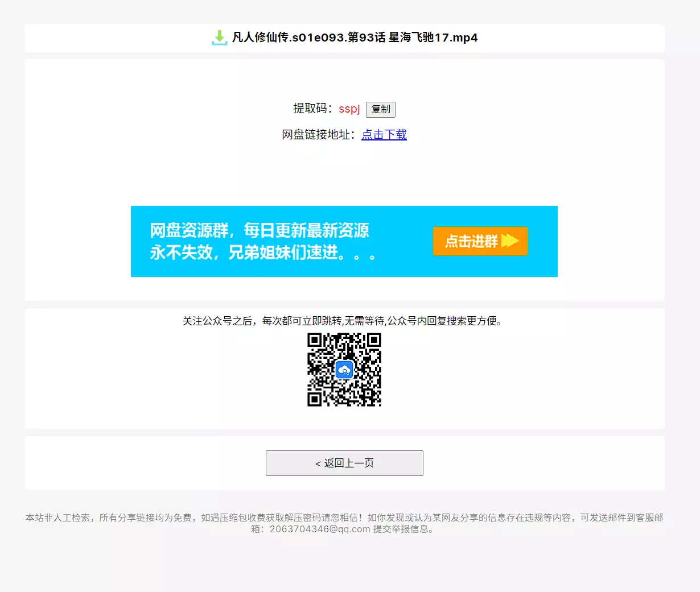Click the orange 点击进群 button
Image resolution: width=700 pixels, height=592 pixels.
[x=480, y=241]
